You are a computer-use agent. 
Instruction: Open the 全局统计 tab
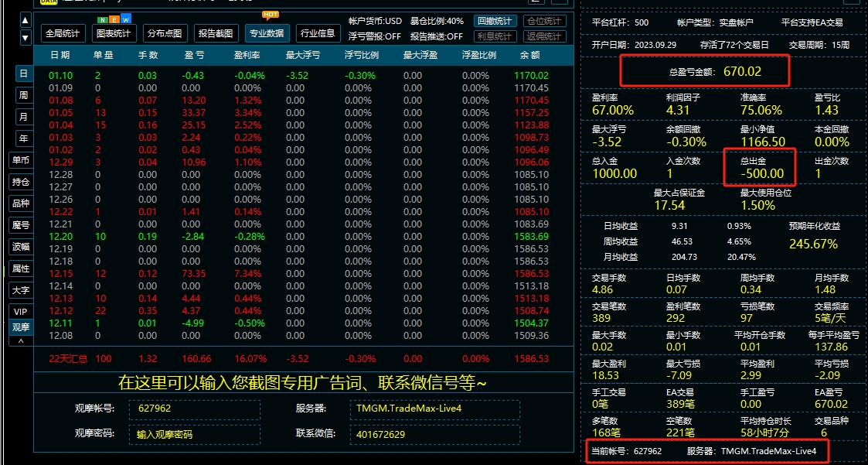[63, 33]
